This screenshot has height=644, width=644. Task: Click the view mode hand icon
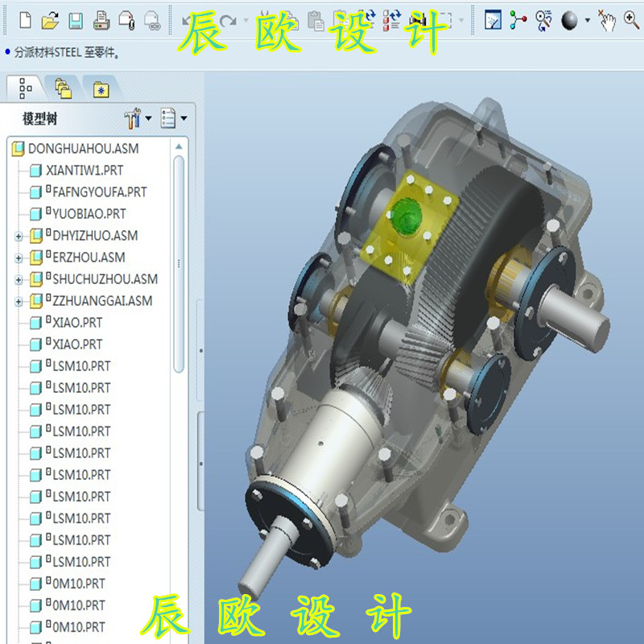pos(607,21)
